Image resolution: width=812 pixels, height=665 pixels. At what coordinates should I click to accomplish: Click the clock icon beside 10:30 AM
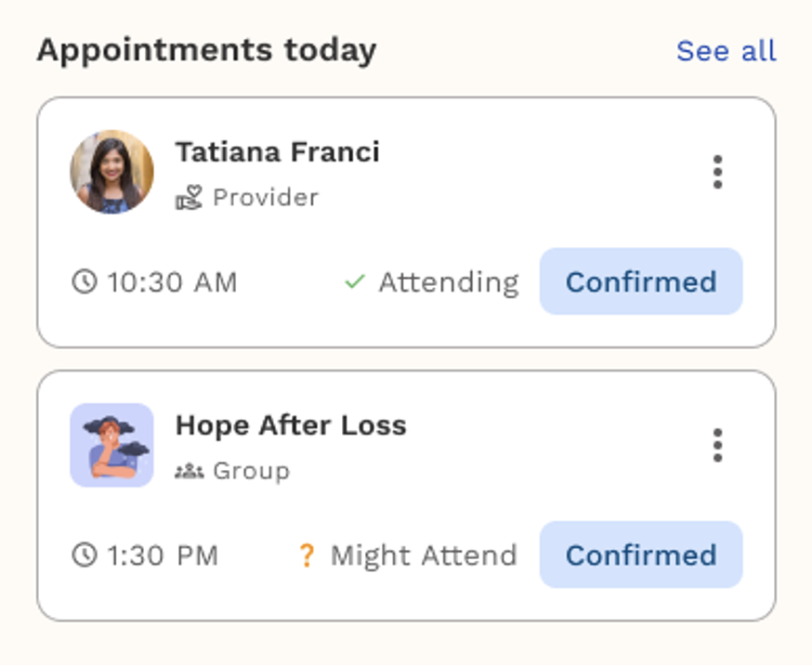(85, 281)
